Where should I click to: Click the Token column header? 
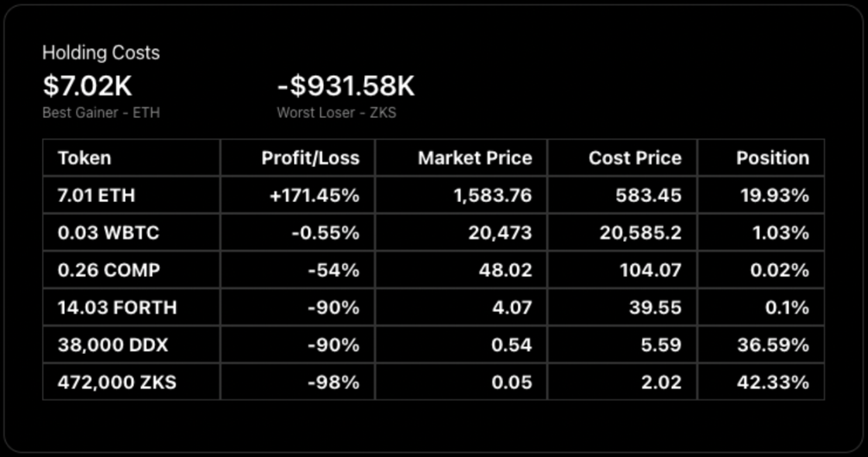84,158
